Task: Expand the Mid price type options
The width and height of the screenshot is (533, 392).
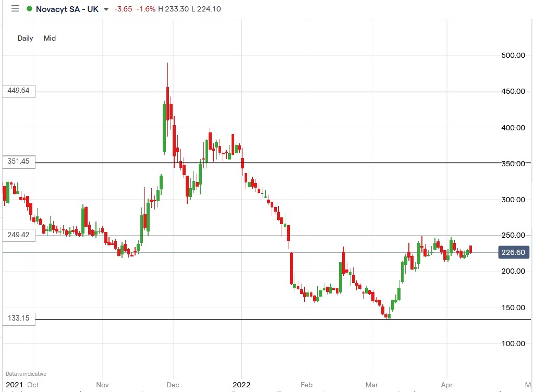Action: [50, 38]
